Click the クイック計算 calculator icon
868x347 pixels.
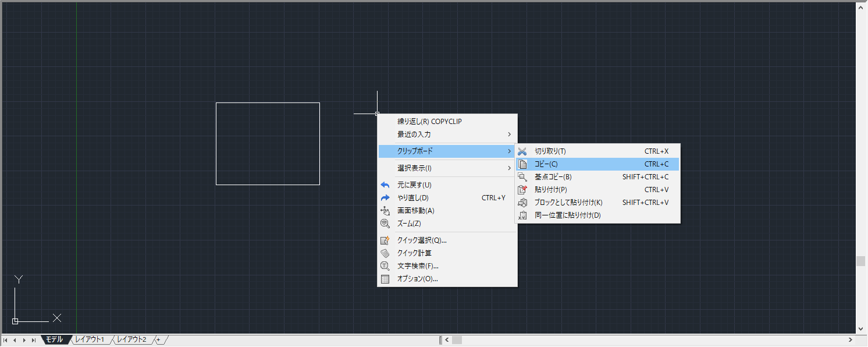[385, 253]
